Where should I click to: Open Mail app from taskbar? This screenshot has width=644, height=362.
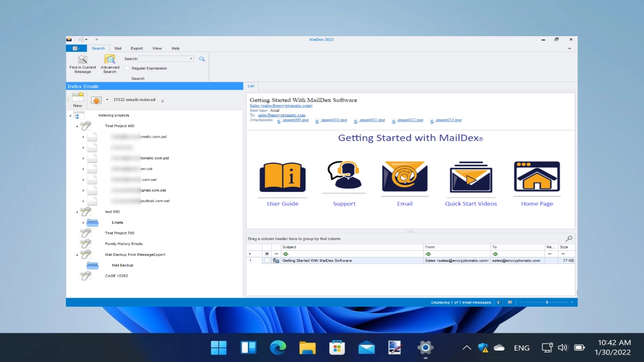(366, 347)
